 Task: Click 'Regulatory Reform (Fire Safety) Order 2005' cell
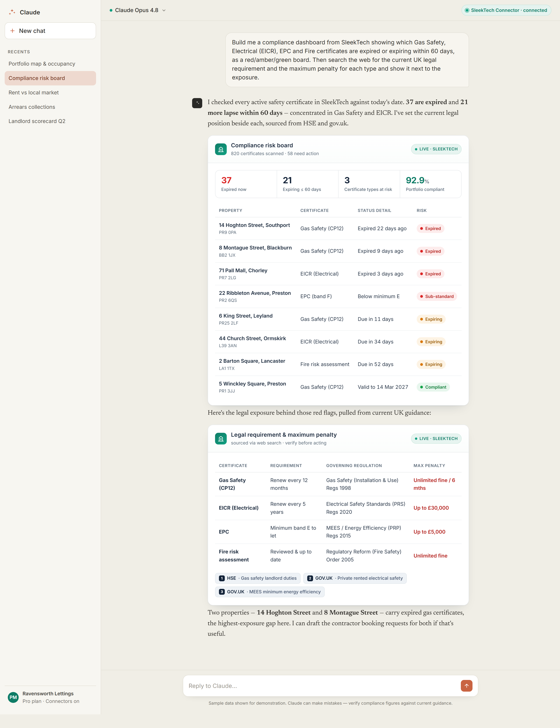tap(363, 556)
